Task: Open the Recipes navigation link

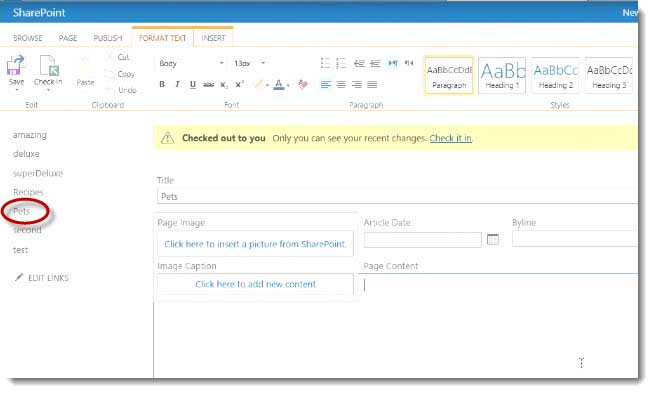Action: [28, 192]
